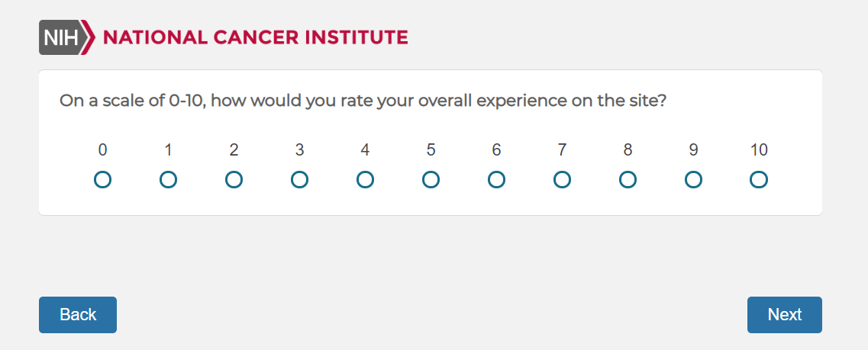The height and width of the screenshot is (350, 868).
Task: Click the overall experience question text
Action: 363,101
